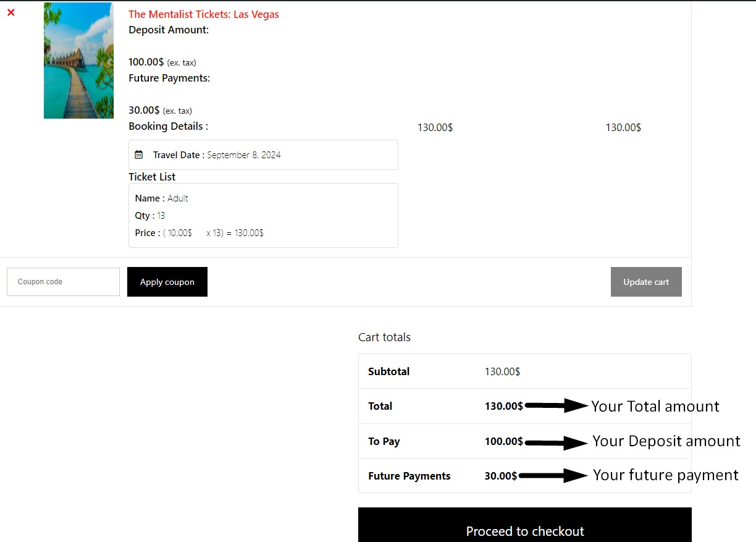The width and height of the screenshot is (756, 542).
Task: Click the To Pay 100.00$ value
Action: coord(504,441)
